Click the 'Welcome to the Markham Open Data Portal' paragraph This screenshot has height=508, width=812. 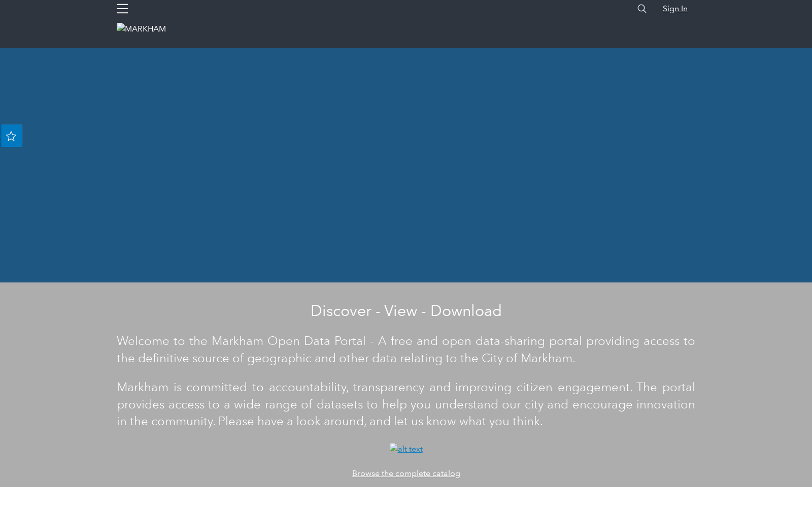(406, 349)
